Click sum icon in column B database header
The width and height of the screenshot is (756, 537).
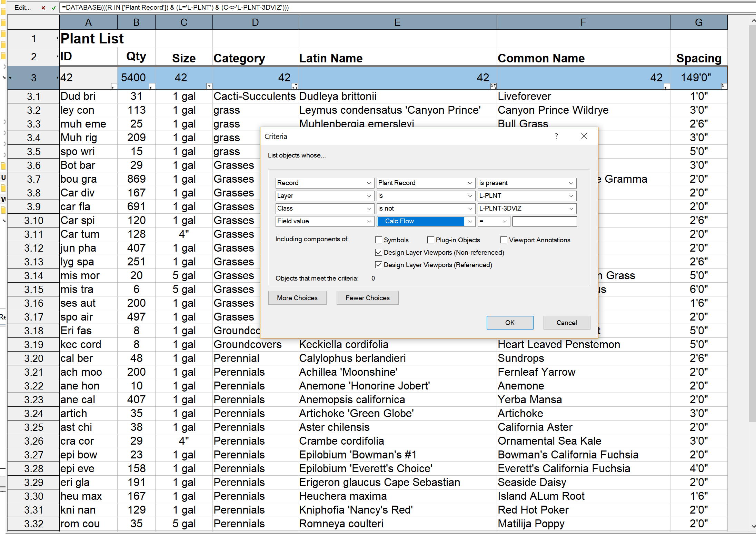click(151, 86)
